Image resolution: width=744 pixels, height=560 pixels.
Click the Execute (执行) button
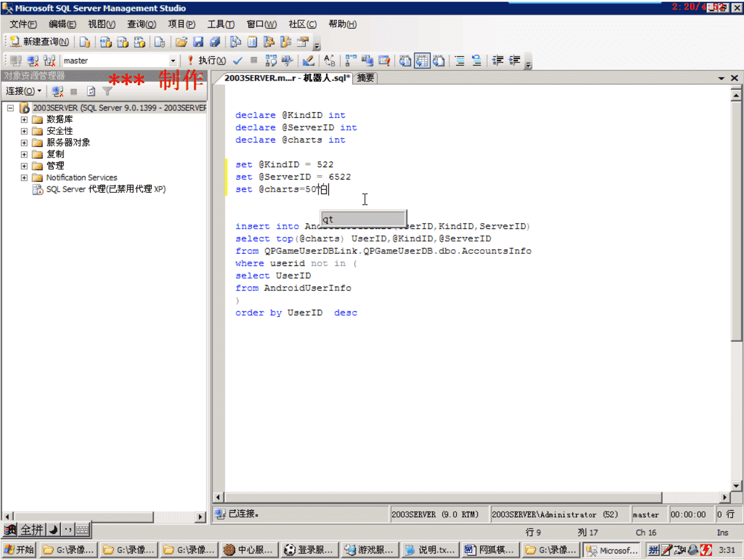pyautogui.click(x=206, y=60)
